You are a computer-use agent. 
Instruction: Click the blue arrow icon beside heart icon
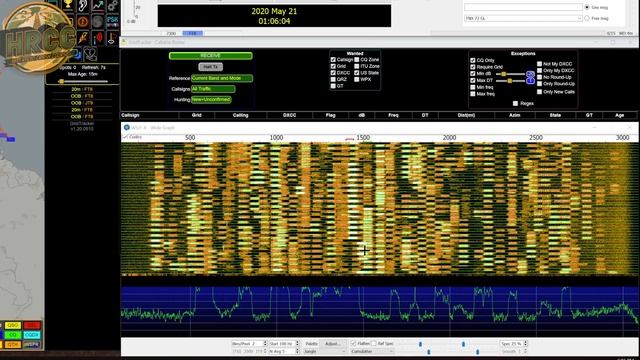click(77, 54)
